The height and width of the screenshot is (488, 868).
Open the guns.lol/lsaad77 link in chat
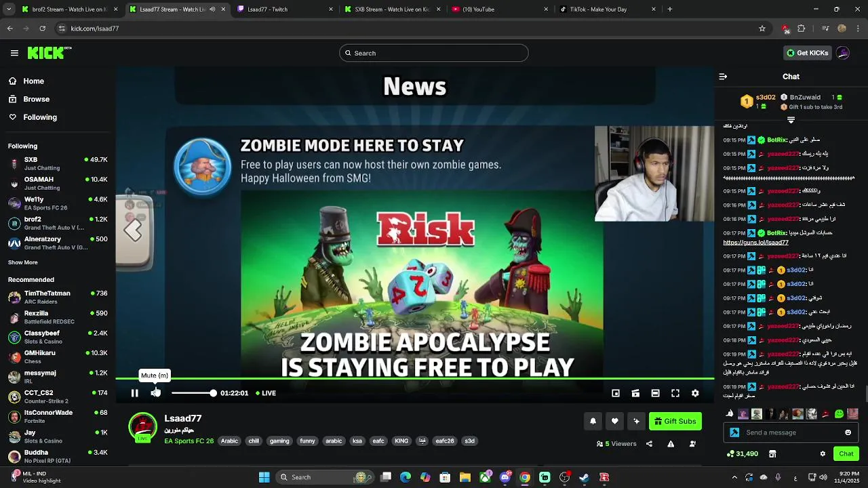[755, 243]
